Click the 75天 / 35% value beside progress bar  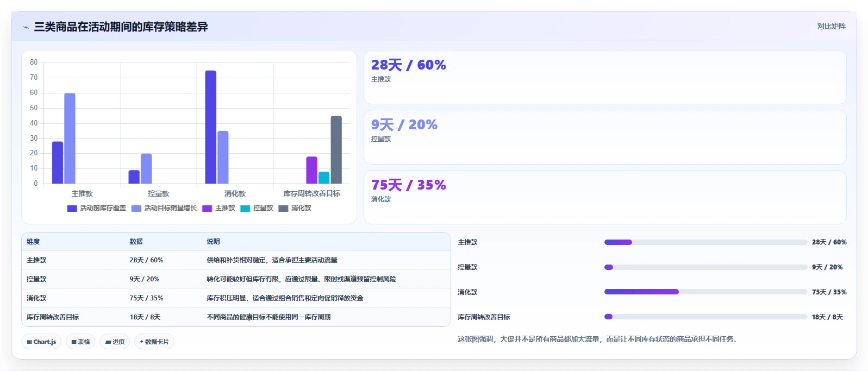tap(829, 292)
